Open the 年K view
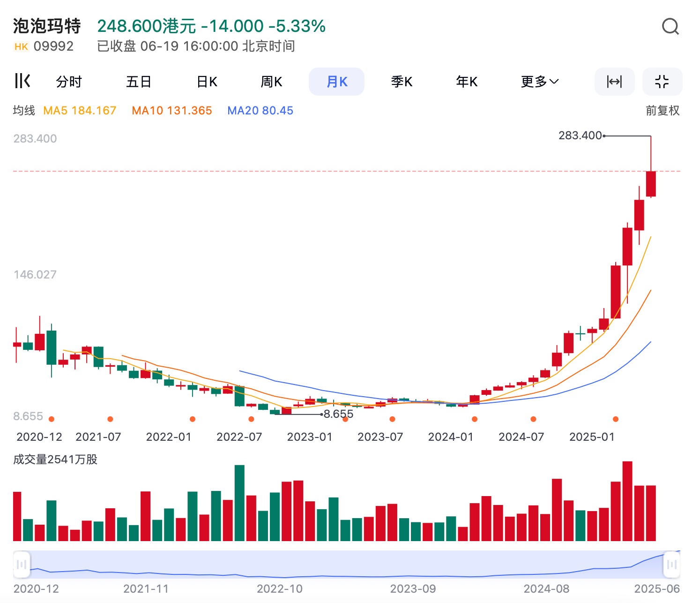Viewport: 700px width, 603px height. (x=466, y=81)
